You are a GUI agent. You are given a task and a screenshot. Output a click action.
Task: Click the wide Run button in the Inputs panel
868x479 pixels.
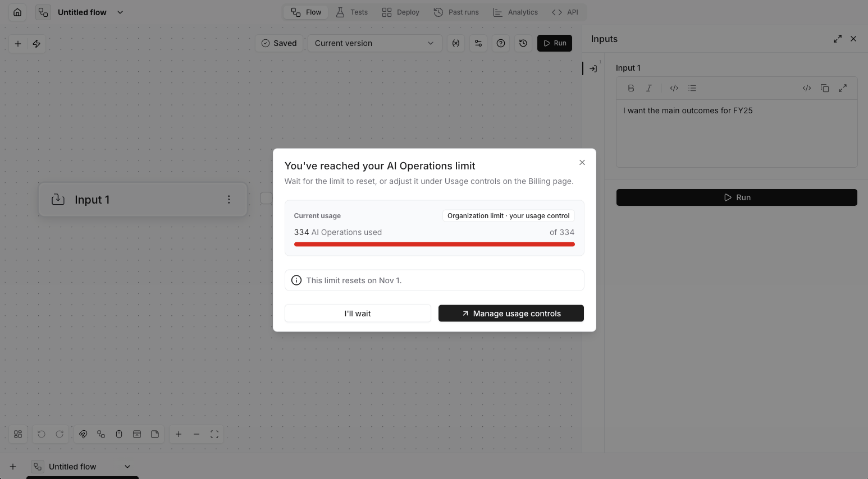[x=737, y=197]
